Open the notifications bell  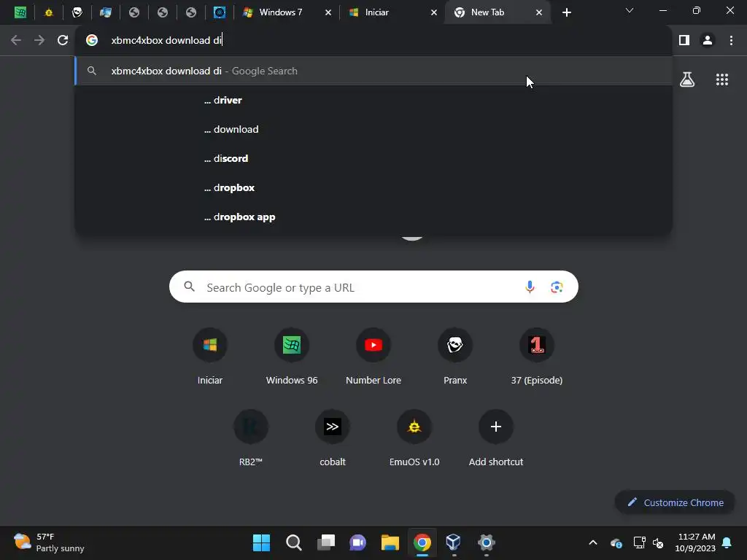coord(727,542)
